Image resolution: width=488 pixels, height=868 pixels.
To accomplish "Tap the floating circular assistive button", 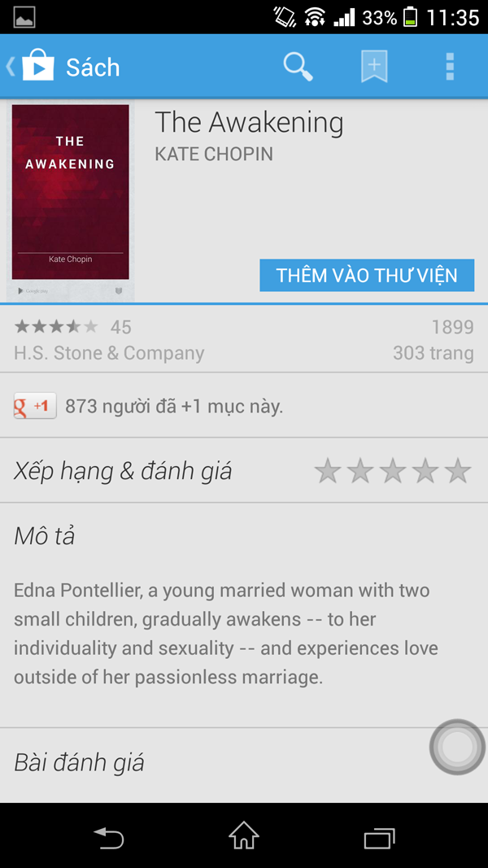I will click(457, 747).
